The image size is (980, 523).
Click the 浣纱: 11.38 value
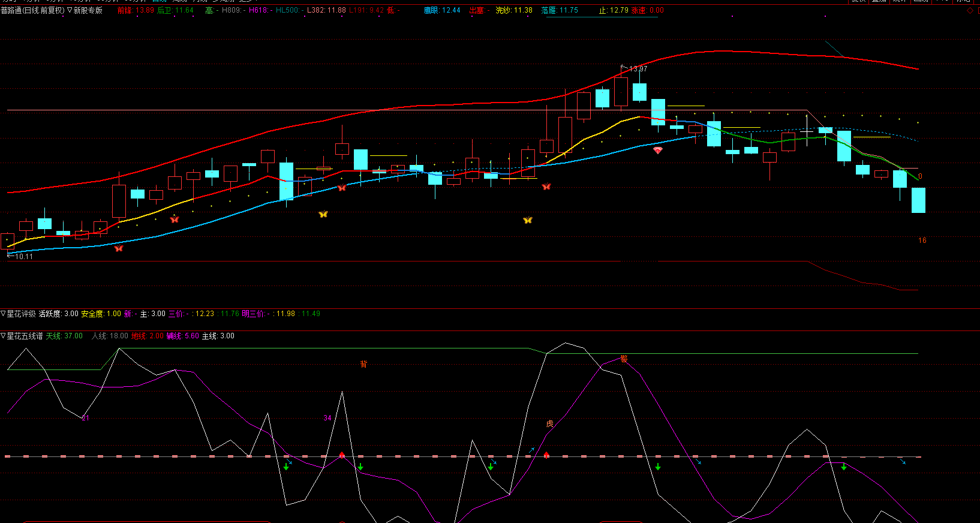(514, 10)
